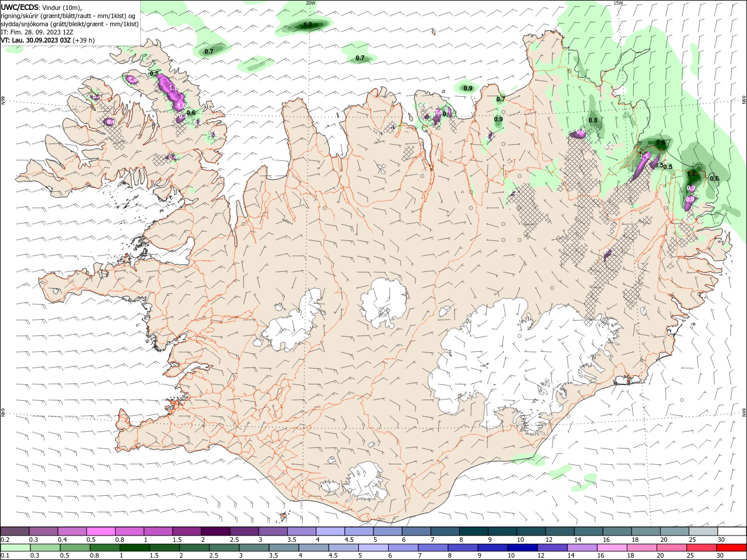Select the dark purple 2 swatch in the upper legend row

pyautogui.click(x=215, y=531)
